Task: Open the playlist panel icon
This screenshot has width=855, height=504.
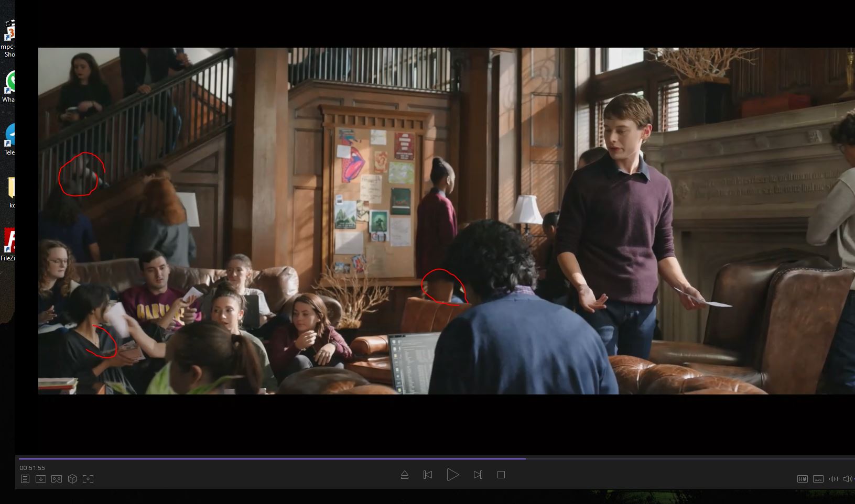Action: pos(25,479)
